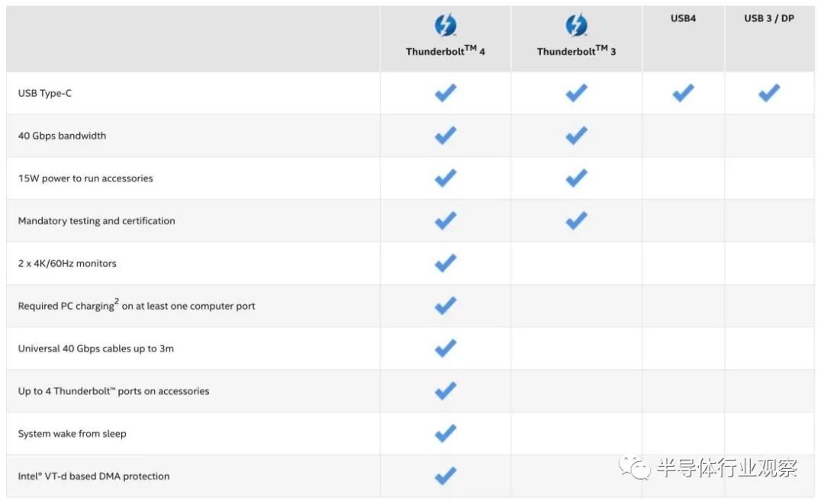Click the "USB Type-C" row label
The image size is (824, 504).
(44, 93)
